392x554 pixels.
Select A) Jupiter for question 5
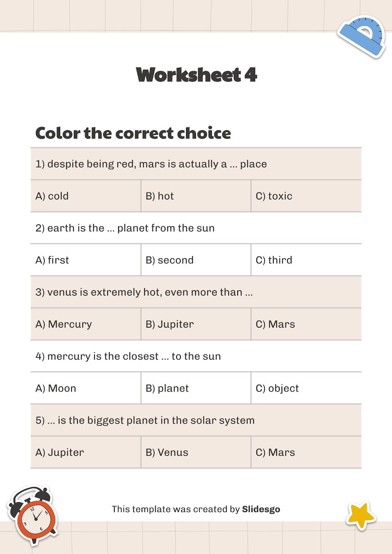point(60,452)
